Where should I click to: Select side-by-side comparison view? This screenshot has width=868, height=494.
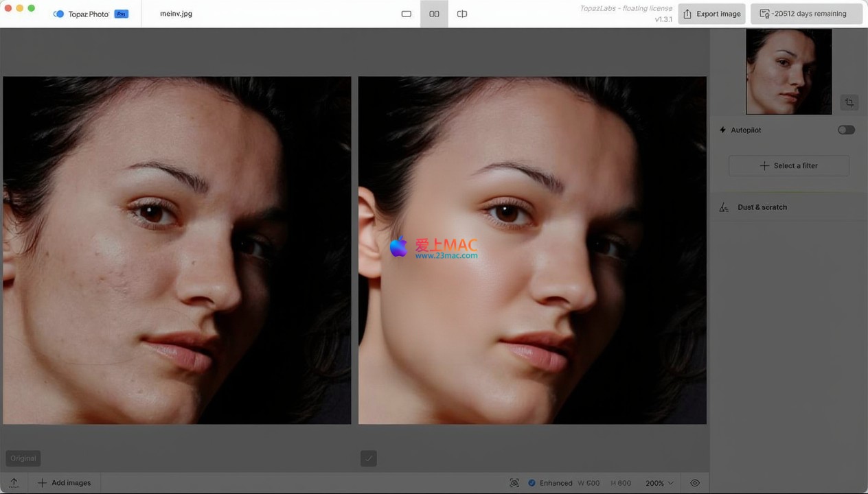click(434, 14)
